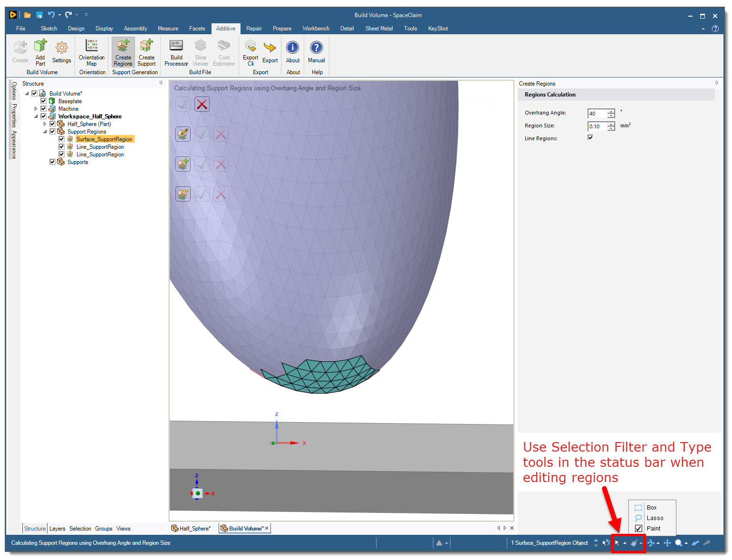Screen dimensions: 732x560
Task: Increase the Region Size with up stepper
Action: tap(611, 124)
